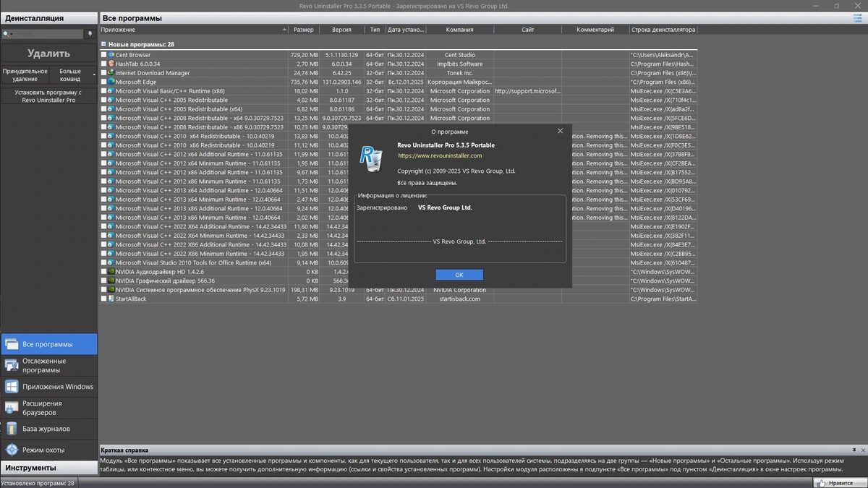Image resolution: width=868 pixels, height=488 pixels.
Task: Click the Расширения браузеров plug icon
Action: tap(11, 408)
